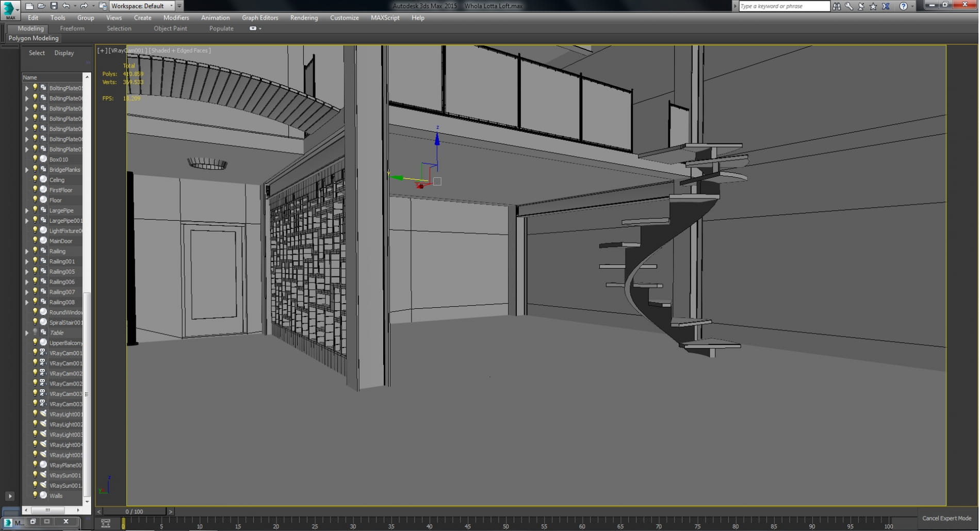
Task: Click the Shaded + Edged Faces viewport label
Action: (180, 51)
